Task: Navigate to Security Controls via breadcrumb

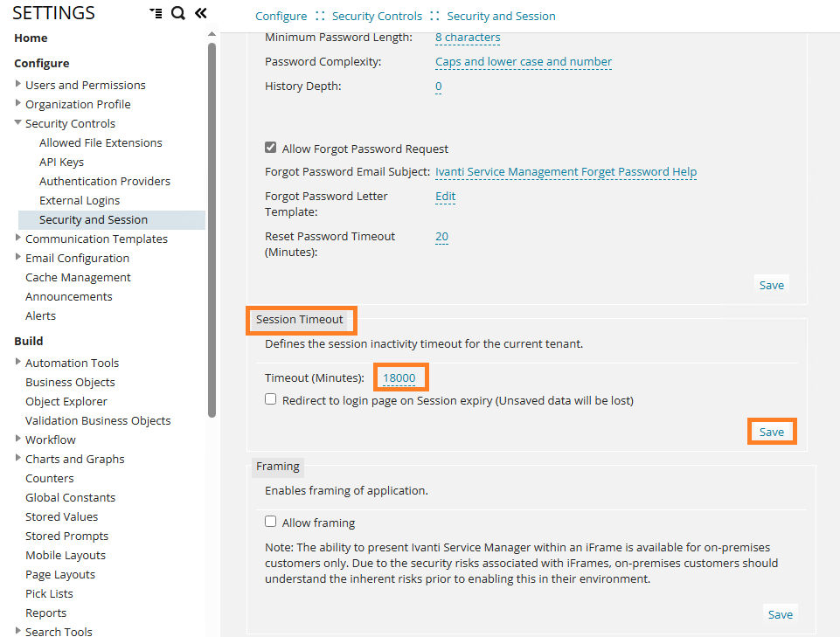Action: click(x=376, y=16)
